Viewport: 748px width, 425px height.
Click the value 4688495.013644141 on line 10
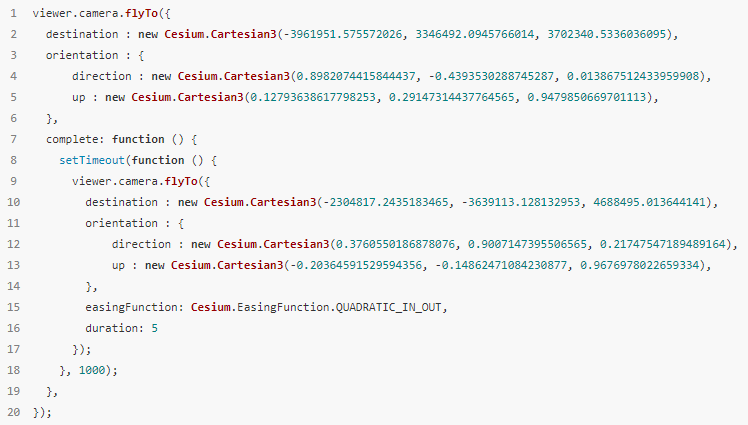click(649, 202)
